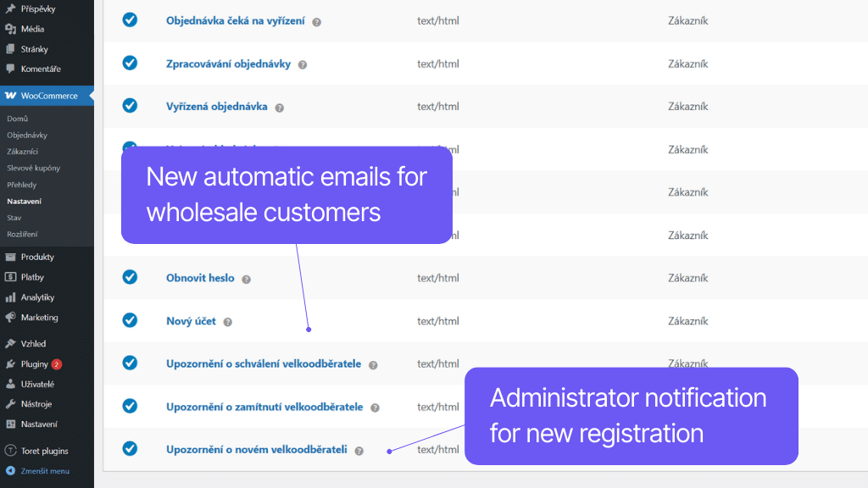
Task: Click text/html in Vyřízená objednávka row
Action: point(438,106)
